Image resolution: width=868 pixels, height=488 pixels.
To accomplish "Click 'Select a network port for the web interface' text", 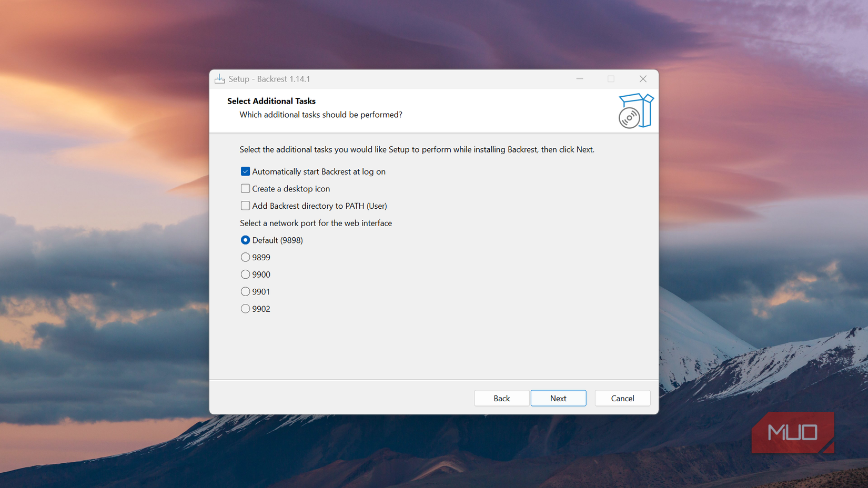I will click(316, 223).
